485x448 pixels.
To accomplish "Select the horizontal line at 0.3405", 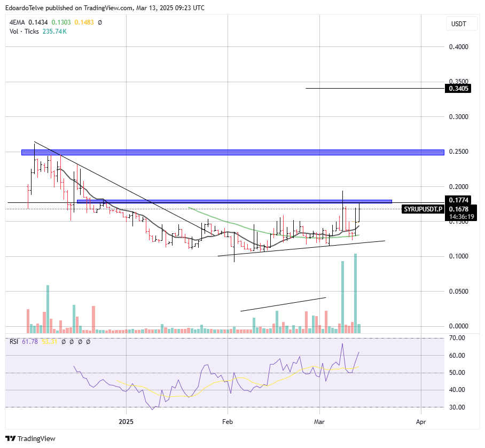I will point(375,89).
